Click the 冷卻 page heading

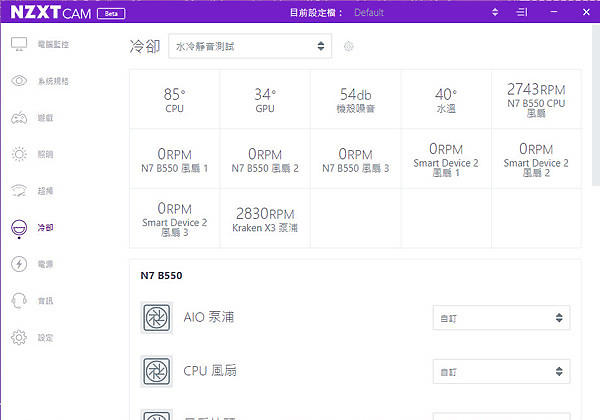pos(145,46)
